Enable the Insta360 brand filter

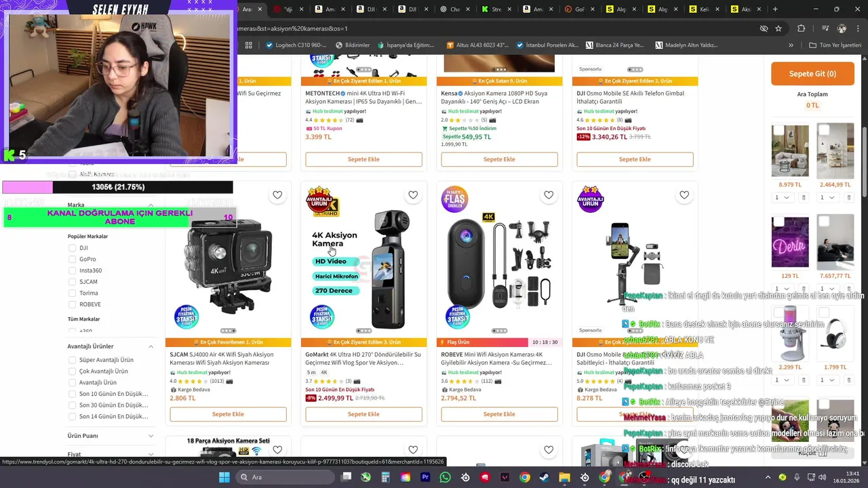point(72,270)
